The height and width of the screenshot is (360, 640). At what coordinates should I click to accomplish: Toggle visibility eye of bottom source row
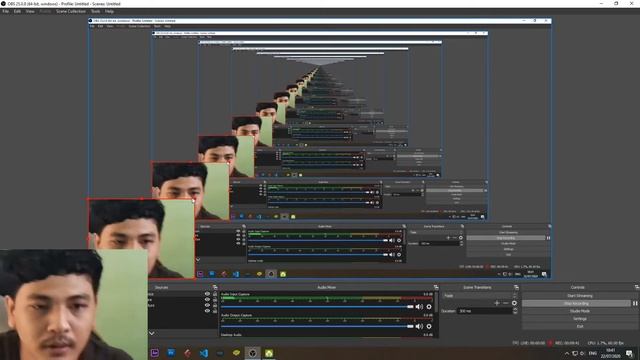(x=207, y=311)
